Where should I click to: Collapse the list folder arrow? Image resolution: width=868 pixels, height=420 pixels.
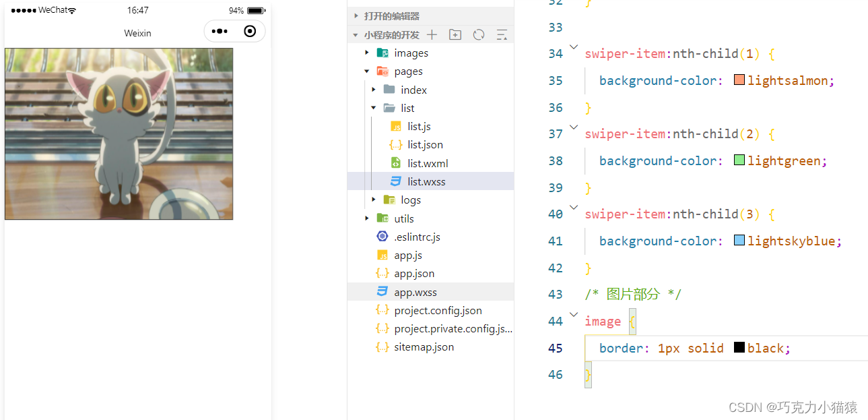[374, 108]
